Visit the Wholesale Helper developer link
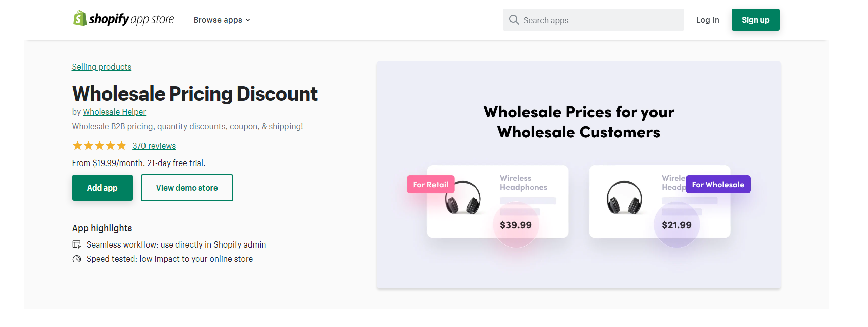Screen dimensions: 868x327 (x=114, y=112)
